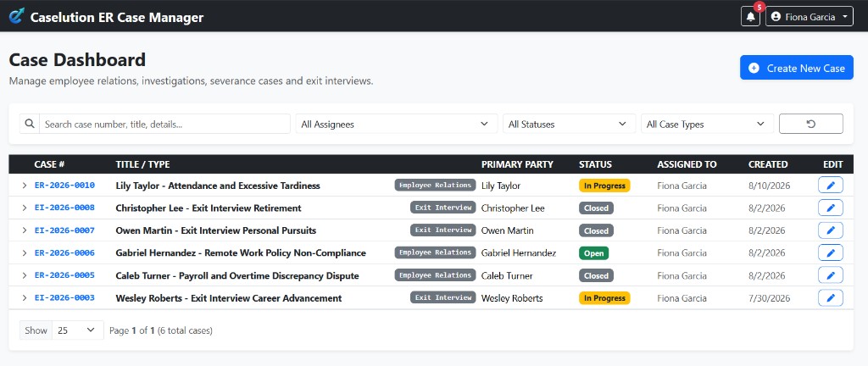Click the Closed badge for Christopher Lee
This screenshot has height=366, width=868.
click(x=596, y=208)
